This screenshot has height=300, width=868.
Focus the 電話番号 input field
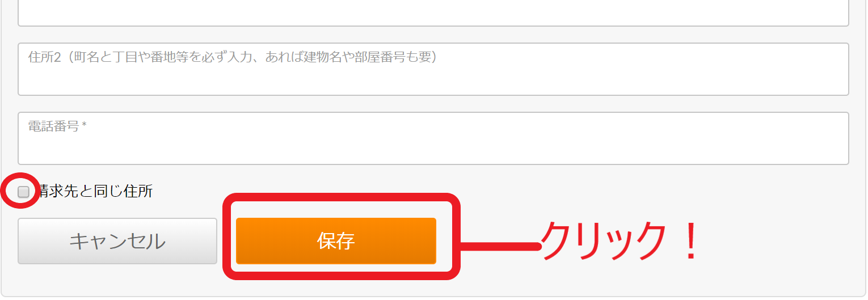pos(433,138)
